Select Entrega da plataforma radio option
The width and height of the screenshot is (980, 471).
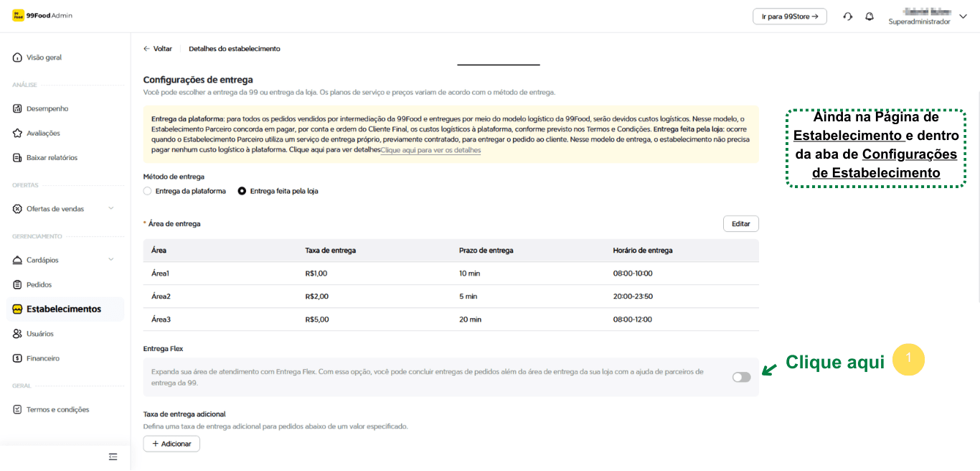tap(148, 191)
